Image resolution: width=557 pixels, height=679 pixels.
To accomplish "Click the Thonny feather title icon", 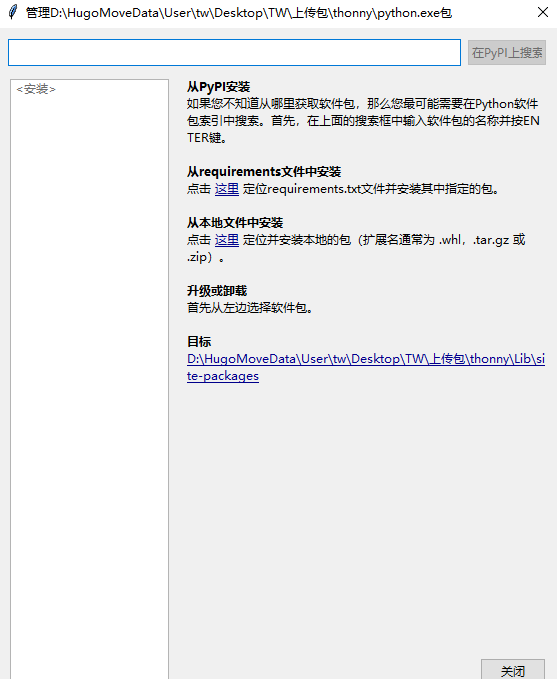I will [13, 12].
